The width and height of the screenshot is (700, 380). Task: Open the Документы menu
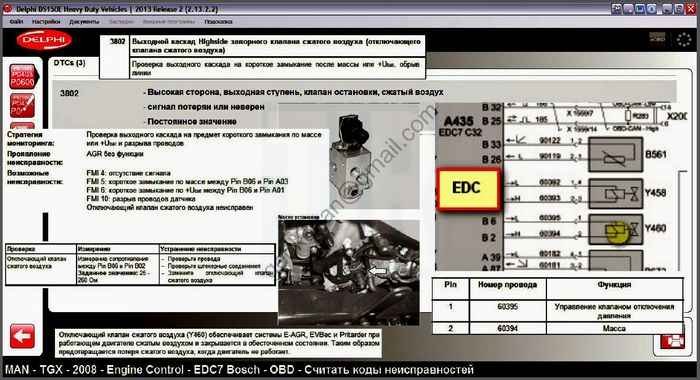pyautogui.click(x=84, y=21)
